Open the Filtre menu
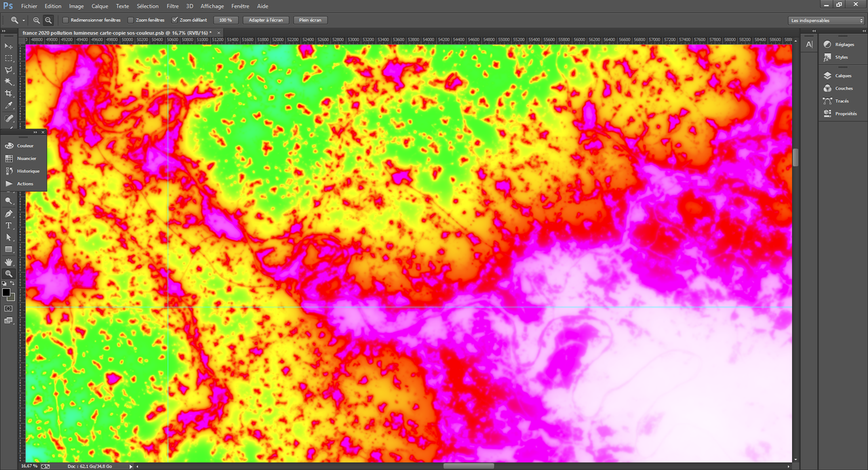 [x=173, y=6]
